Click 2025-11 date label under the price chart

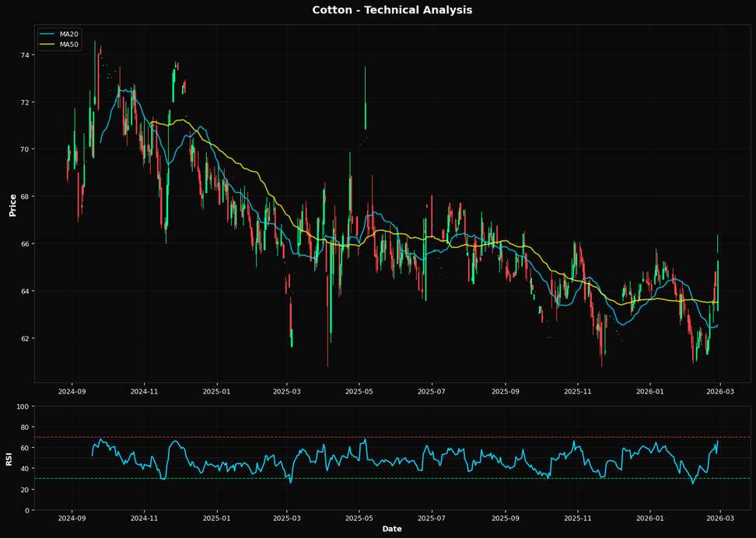click(x=578, y=391)
